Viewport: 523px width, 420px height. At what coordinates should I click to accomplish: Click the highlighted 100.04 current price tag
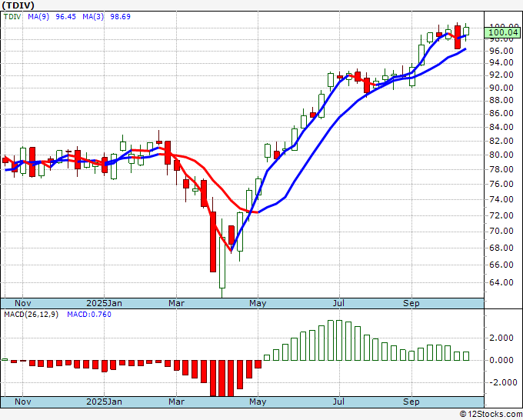coord(503,32)
